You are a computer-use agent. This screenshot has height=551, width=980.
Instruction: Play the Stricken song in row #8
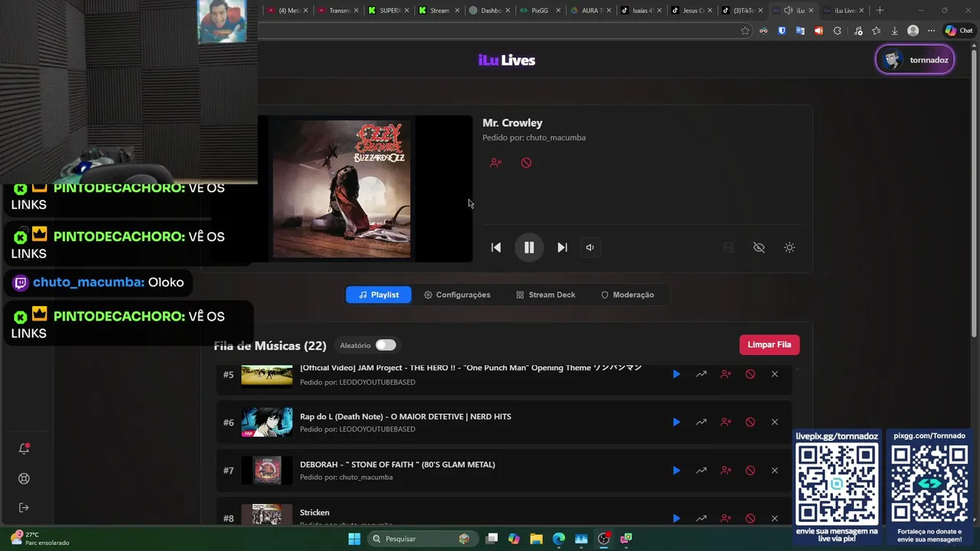676,518
